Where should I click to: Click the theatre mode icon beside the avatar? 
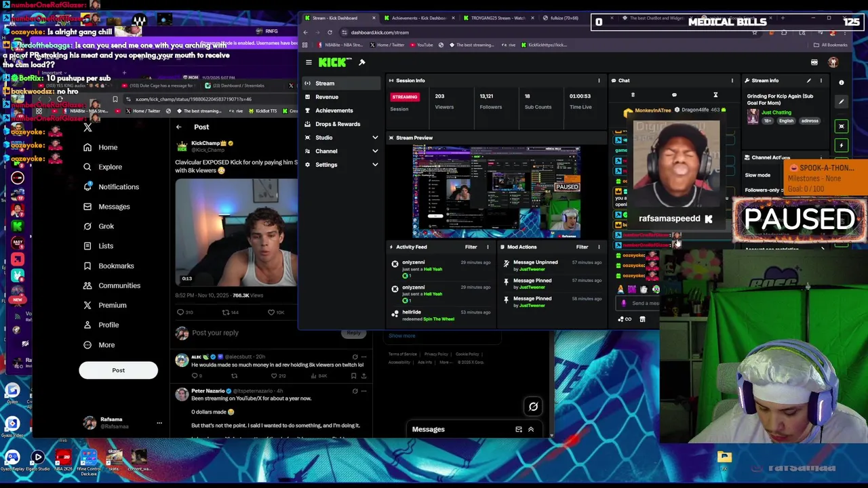(x=814, y=62)
